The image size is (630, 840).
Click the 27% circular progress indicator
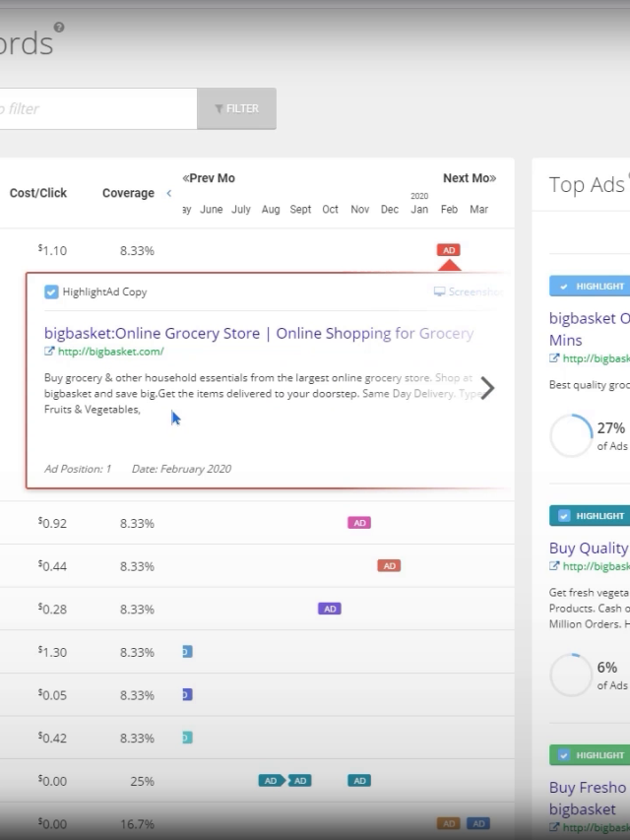[x=570, y=435]
